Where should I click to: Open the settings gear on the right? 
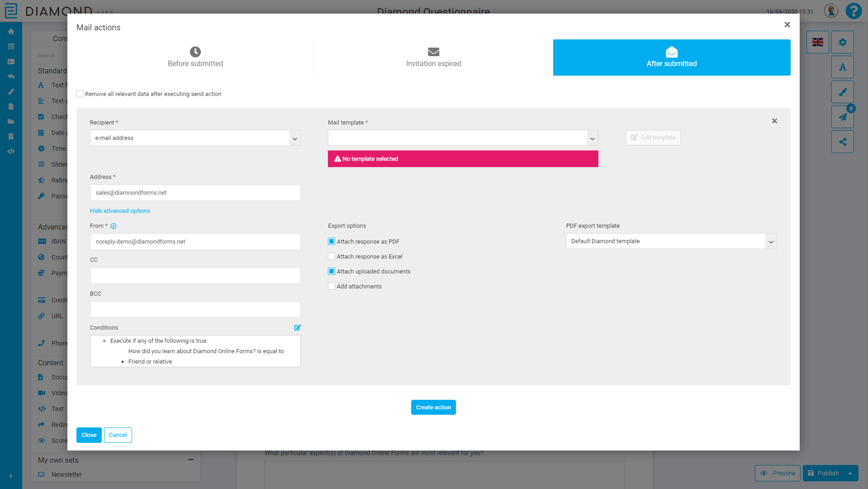coord(842,42)
